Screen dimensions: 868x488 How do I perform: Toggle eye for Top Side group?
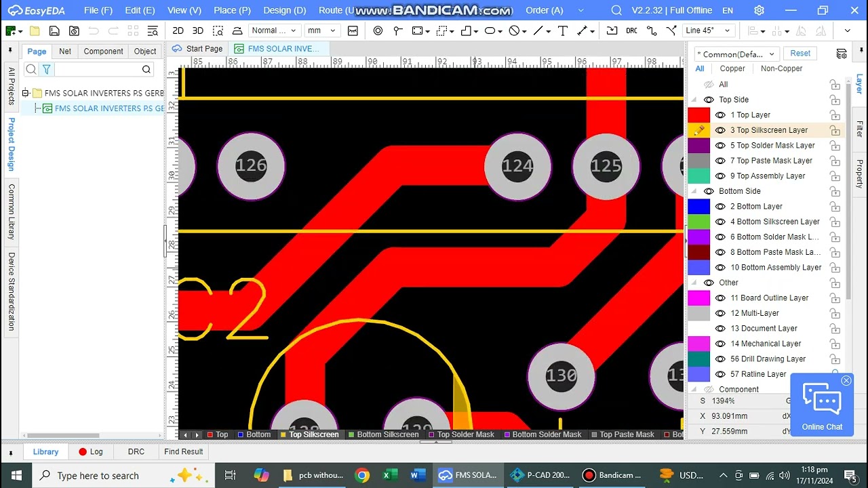coord(709,100)
